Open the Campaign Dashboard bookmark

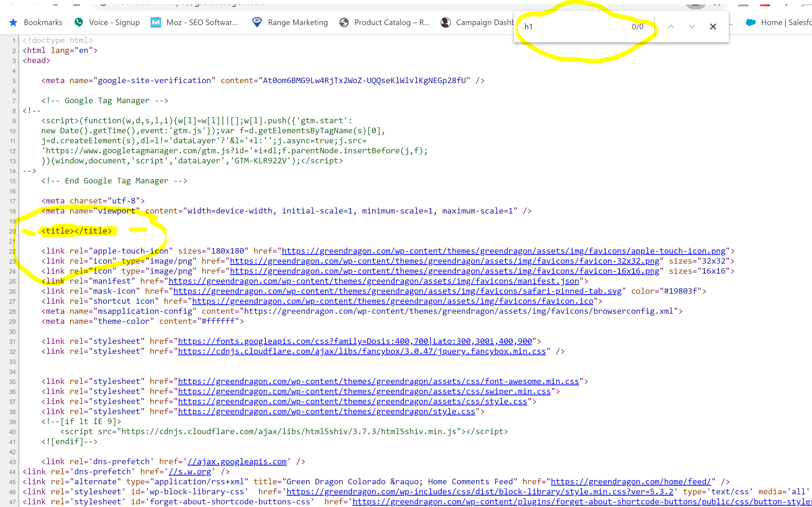pos(485,22)
